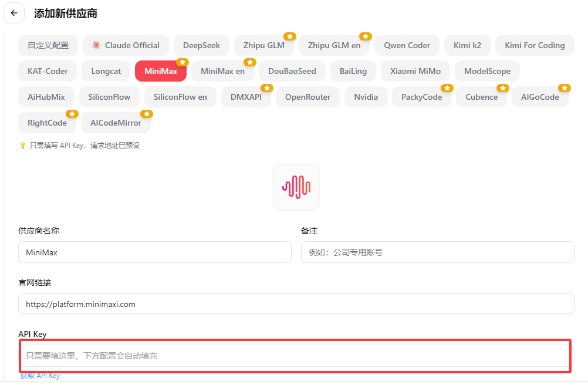Select the DeepSeek provider preset

[201, 45]
